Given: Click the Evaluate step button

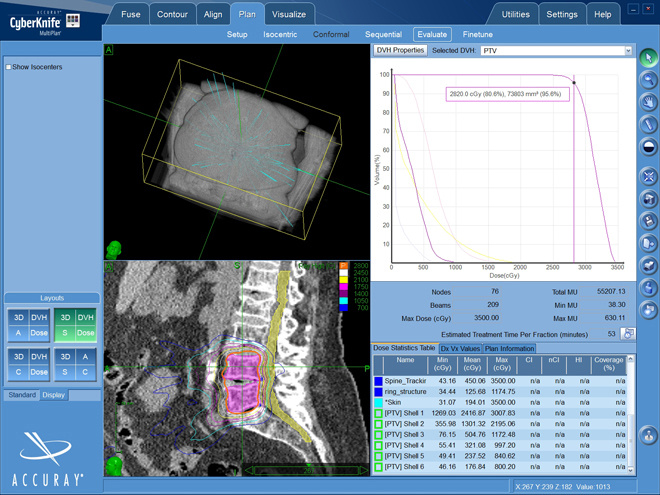Looking at the screenshot, I should click(x=432, y=35).
